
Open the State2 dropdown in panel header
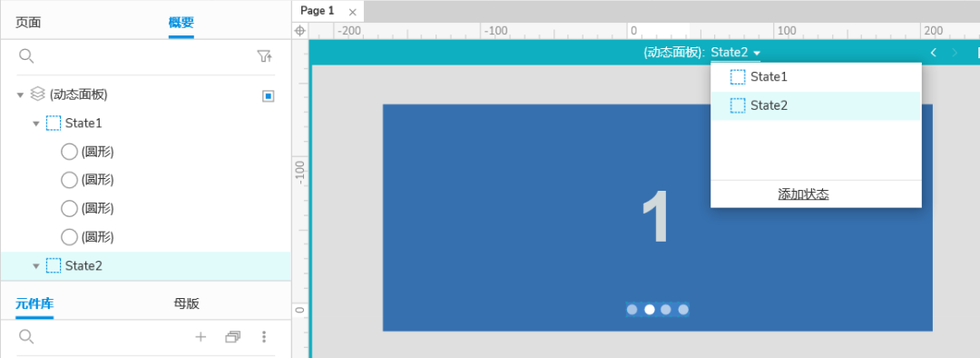coord(736,53)
